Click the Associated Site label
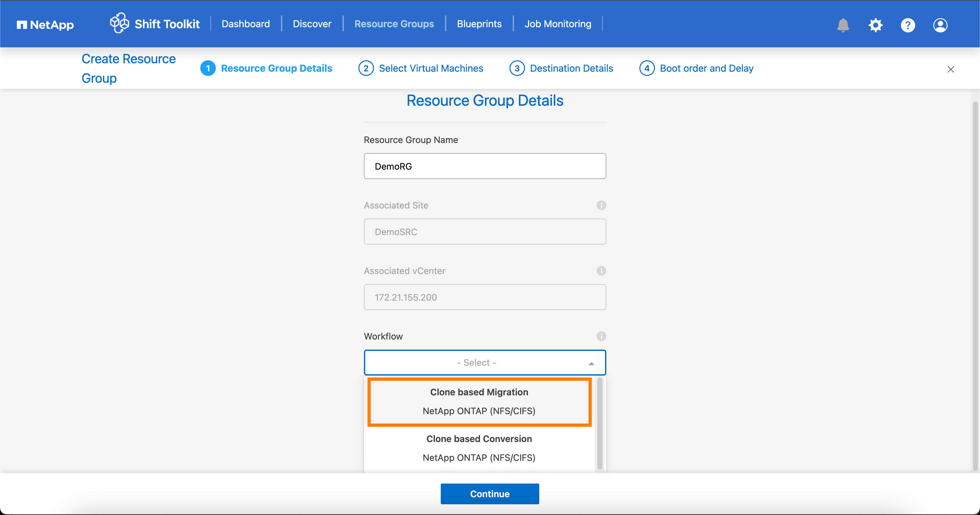This screenshot has width=980, height=515. tap(396, 205)
